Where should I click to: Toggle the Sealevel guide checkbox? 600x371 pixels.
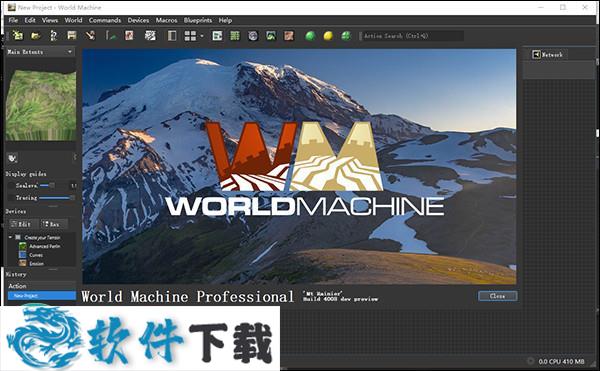click(x=11, y=186)
